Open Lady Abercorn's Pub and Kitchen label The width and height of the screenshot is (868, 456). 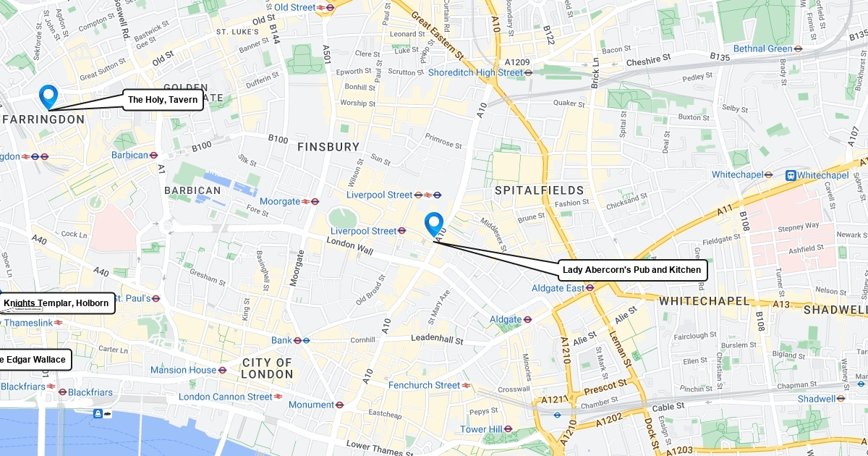pyautogui.click(x=632, y=270)
